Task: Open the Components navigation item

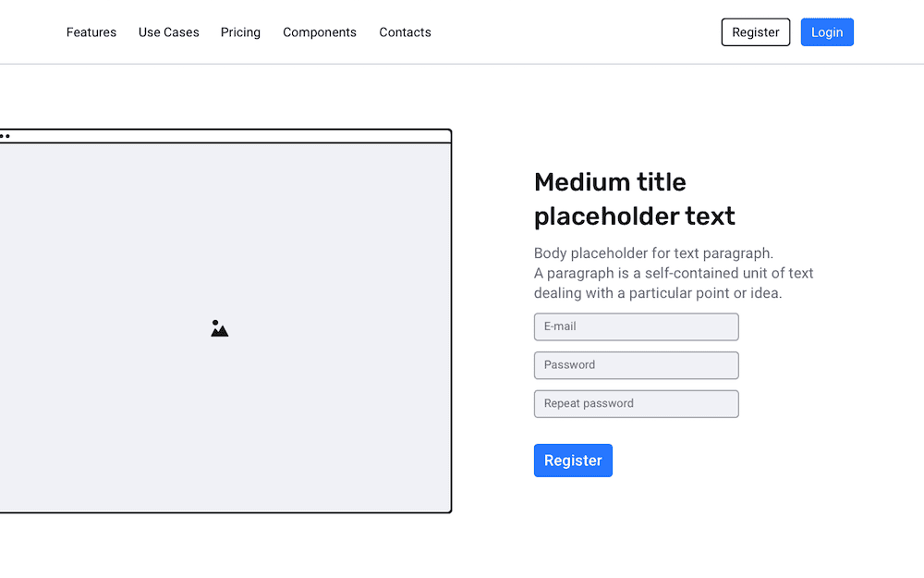Action: point(320,32)
